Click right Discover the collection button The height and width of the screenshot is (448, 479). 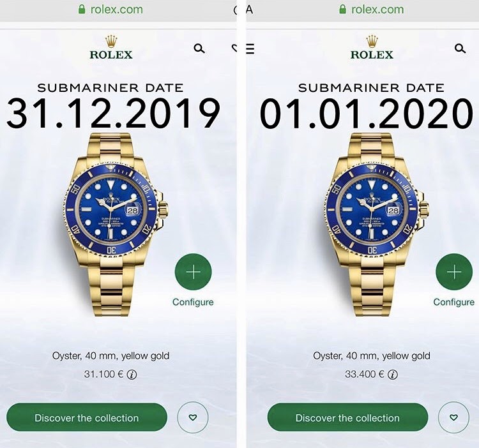(347, 417)
